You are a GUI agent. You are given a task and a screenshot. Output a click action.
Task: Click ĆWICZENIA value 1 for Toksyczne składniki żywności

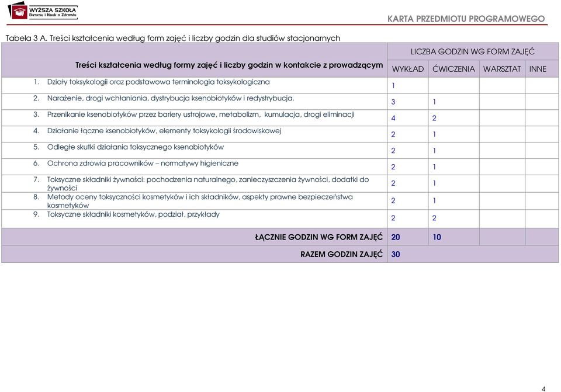434,183
